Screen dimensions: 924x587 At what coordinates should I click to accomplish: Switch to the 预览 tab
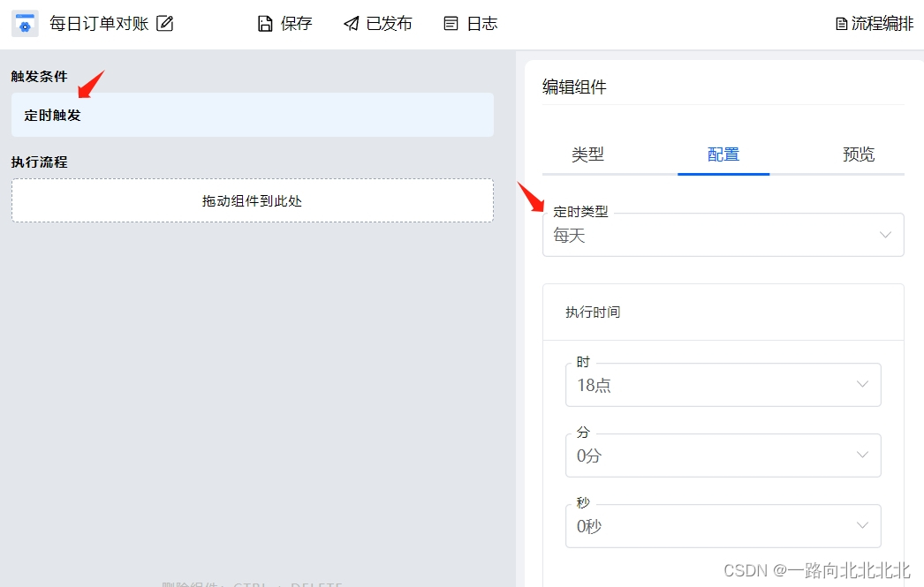[x=858, y=154]
